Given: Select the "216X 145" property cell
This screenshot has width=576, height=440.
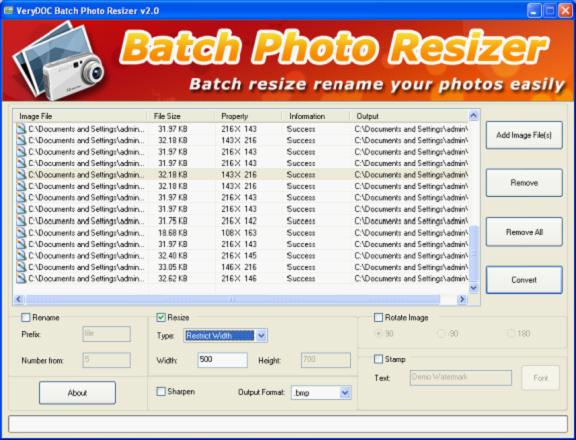Looking at the screenshot, I should tap(239, 255).
